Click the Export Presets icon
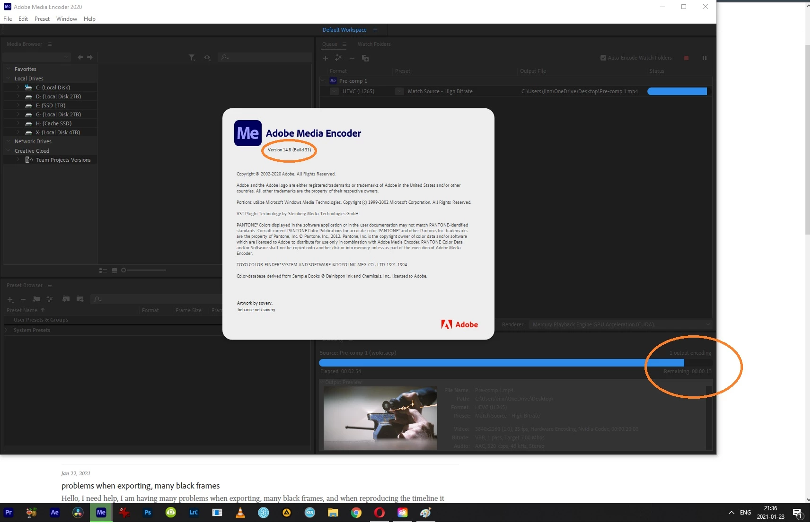This screenshot has width=812, height=524. tap(80, 299)
